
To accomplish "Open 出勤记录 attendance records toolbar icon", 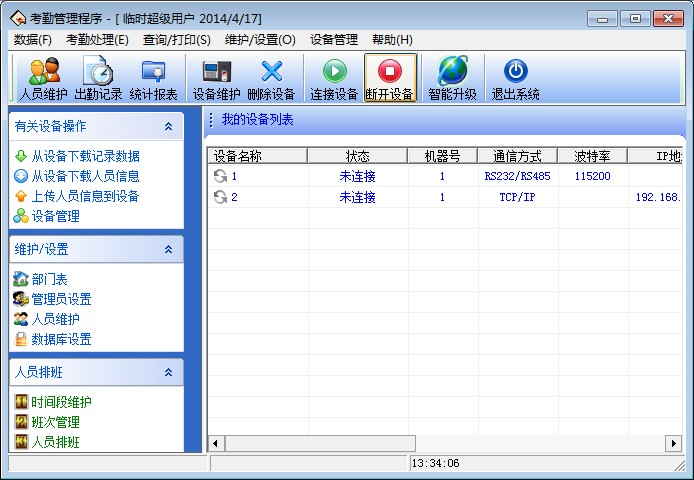I will point(98,78).
